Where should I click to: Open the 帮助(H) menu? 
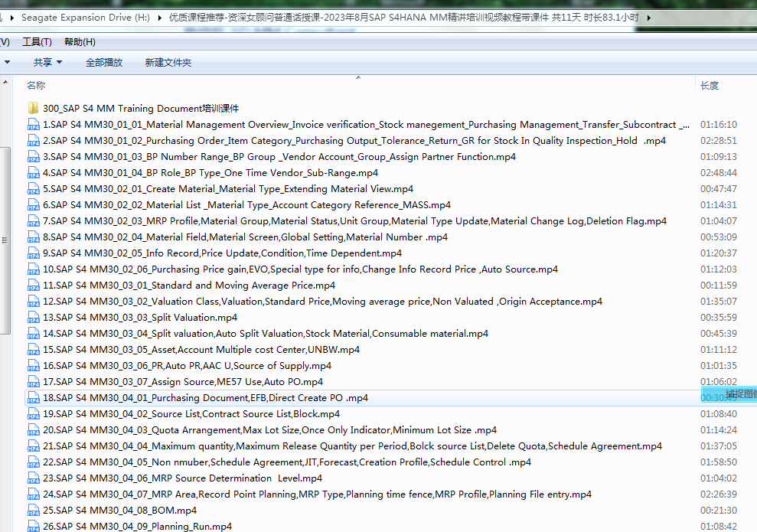pyautogui.click(x=80, y=42)
